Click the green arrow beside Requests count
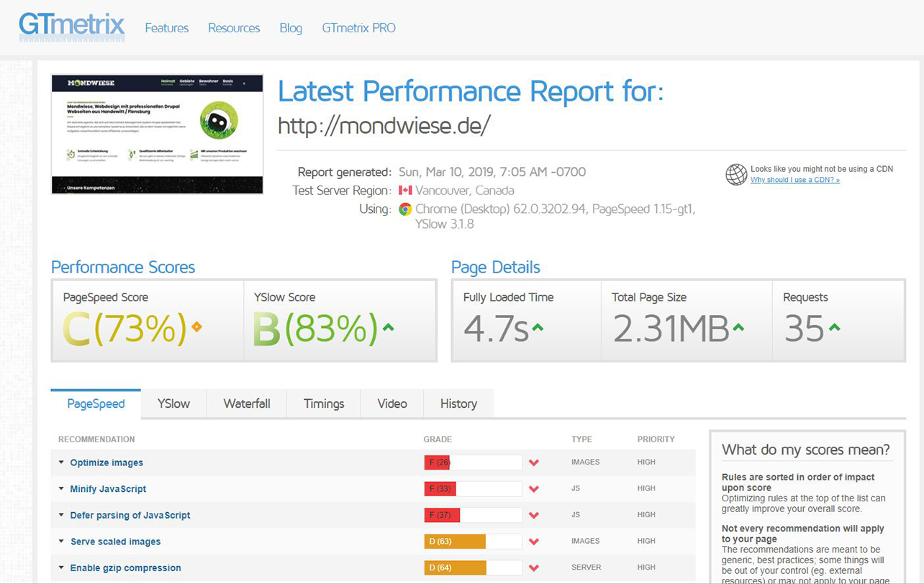Viewport: 924px width, 584px height. 834,328
